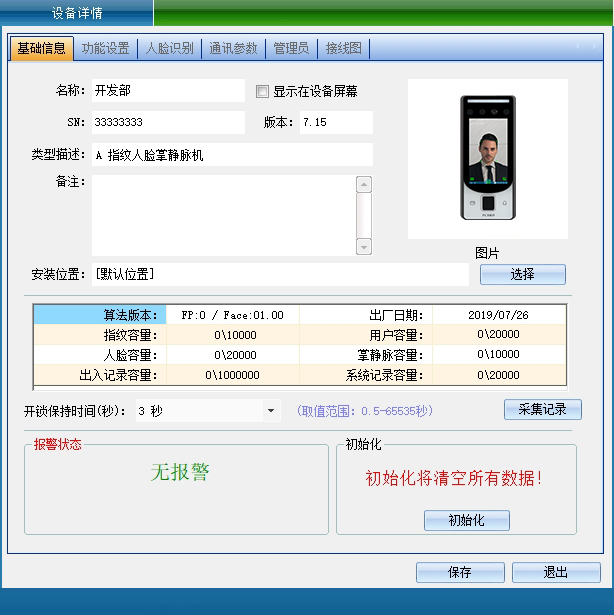Screen dimensions: 614x615
Task: Click the tab strip scroll-left arrow
Action: point(579,47)
